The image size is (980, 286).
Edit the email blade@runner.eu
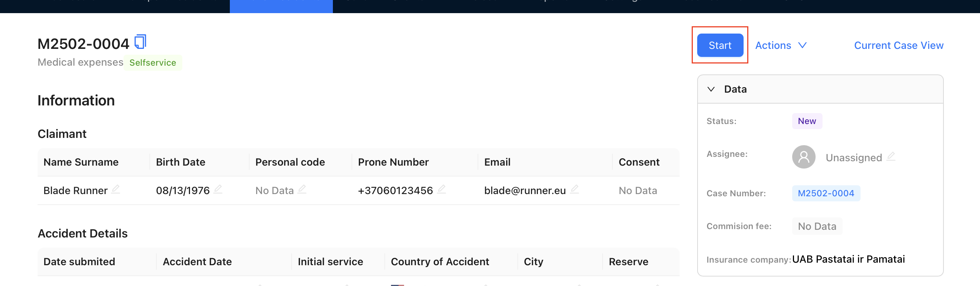coord(574,189)
